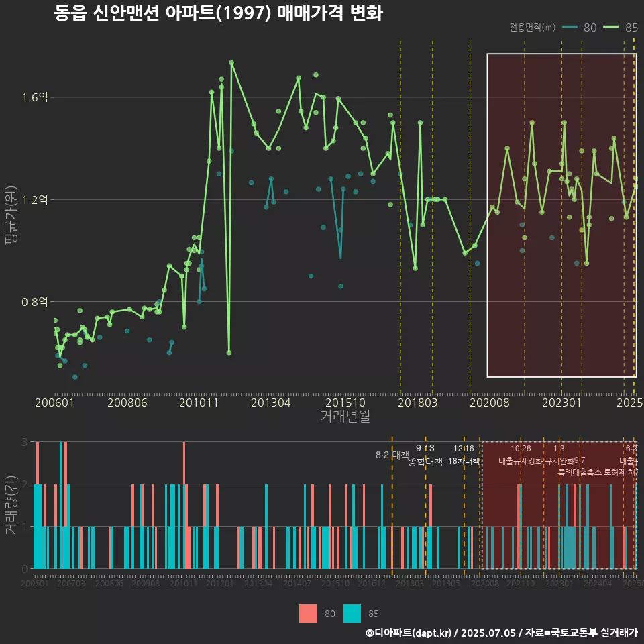The image size is (644, 644).
Task: Click the 전용면적(㎡) legend label
Action: tap(532, 27)
